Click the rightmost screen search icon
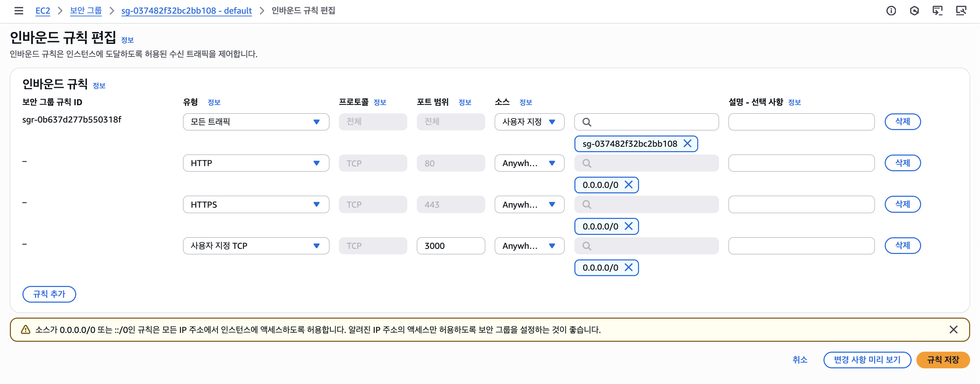 (x=961, y=11)
